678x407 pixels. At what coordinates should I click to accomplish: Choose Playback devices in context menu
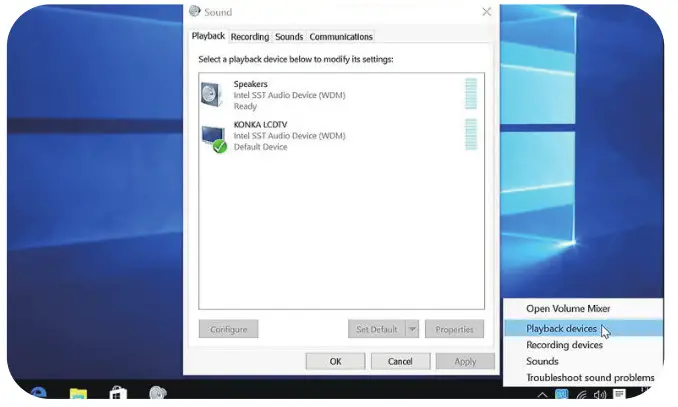(x=583, y=329)
